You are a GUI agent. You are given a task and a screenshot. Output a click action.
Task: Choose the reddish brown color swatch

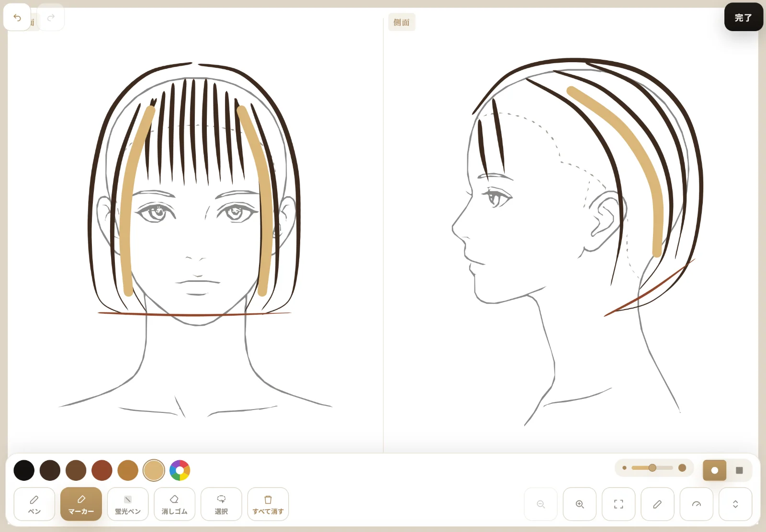tap(102, 470)
